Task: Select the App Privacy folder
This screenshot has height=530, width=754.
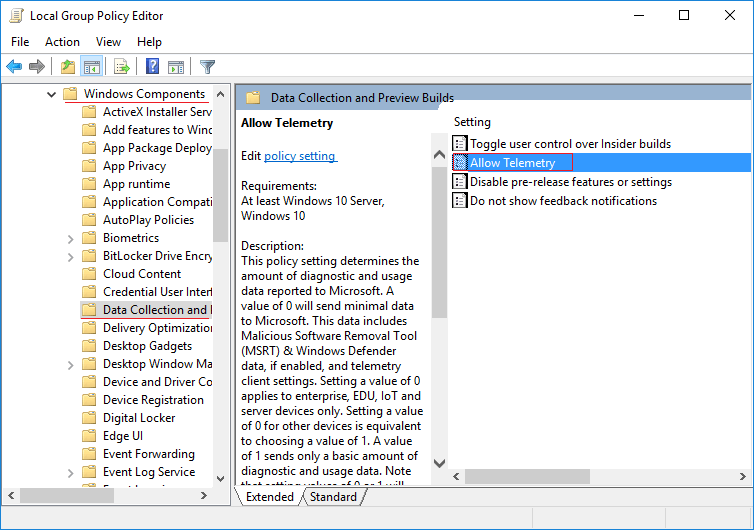Action: (x=134, y=166)
